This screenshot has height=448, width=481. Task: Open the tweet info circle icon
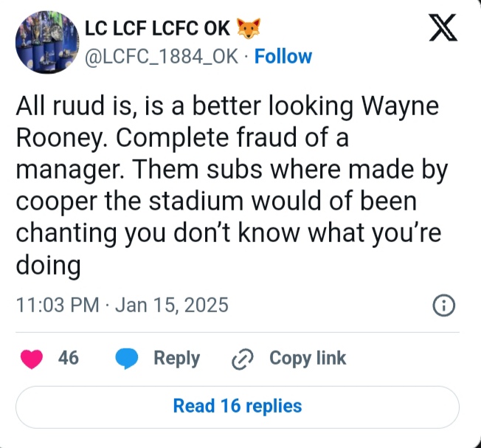[x=443, y=305]
